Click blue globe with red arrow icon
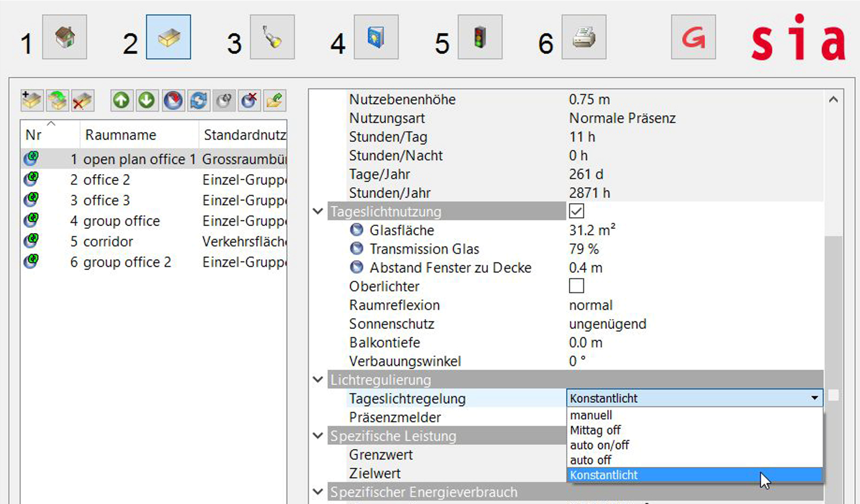Screen dimensions: 860x504 click(x=173, y=100)
